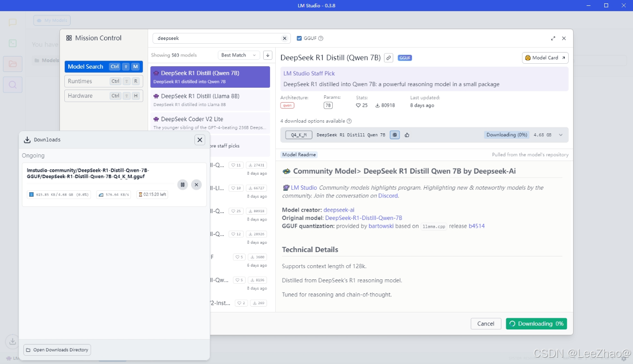
Task: Cancel the ongoing DeepSeek download
Action: click(x=196, y=184)
